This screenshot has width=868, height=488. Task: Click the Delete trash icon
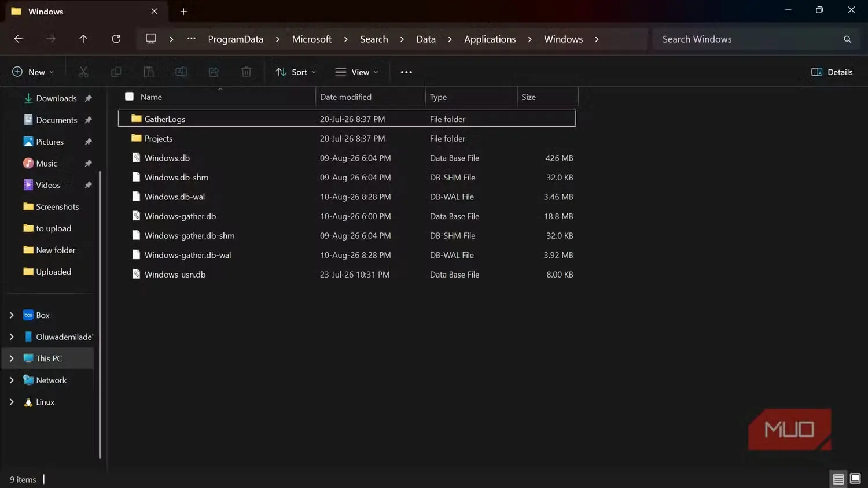(246, 72)
